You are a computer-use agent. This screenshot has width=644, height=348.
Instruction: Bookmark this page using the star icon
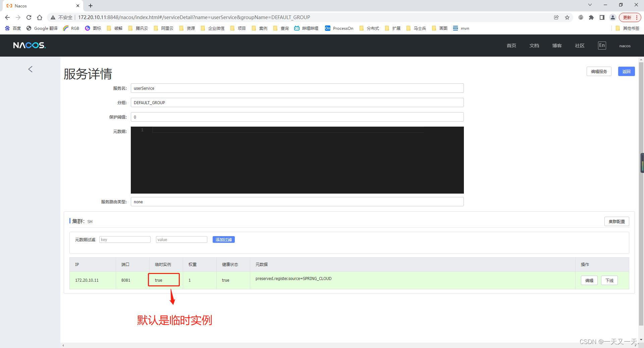567,17
